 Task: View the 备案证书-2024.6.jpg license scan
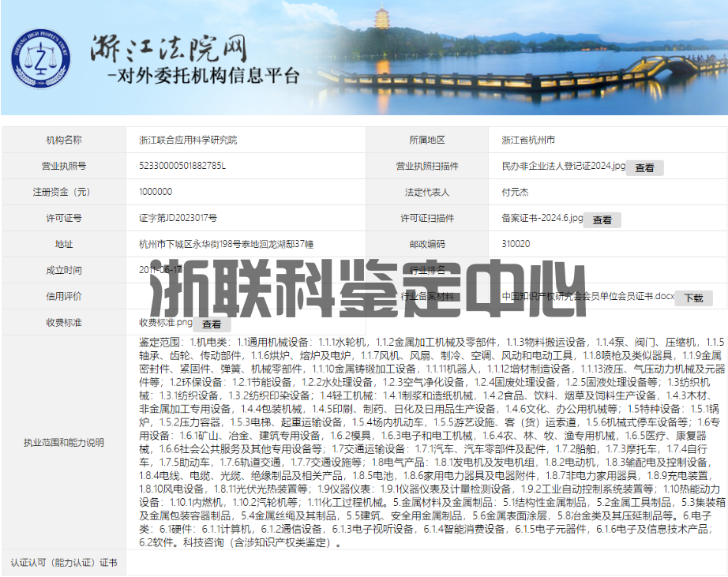602,219
